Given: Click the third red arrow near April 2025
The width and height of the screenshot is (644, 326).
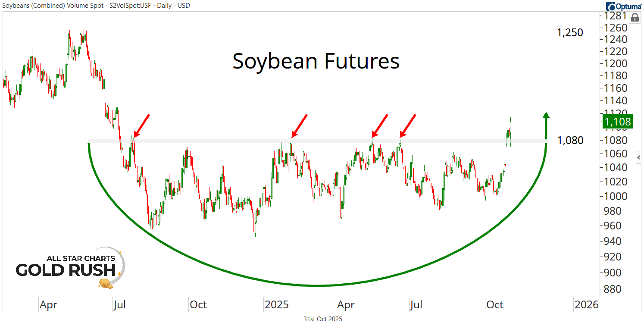Looking at the screenshot, I should pyautogui.click(x=379, y=125).
